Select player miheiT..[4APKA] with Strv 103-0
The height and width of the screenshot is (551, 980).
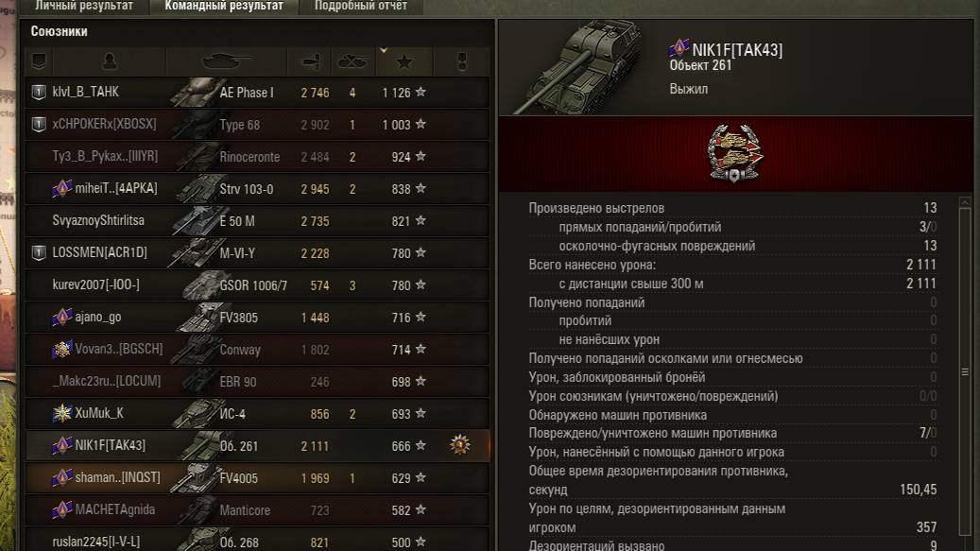tap(257, 189)
